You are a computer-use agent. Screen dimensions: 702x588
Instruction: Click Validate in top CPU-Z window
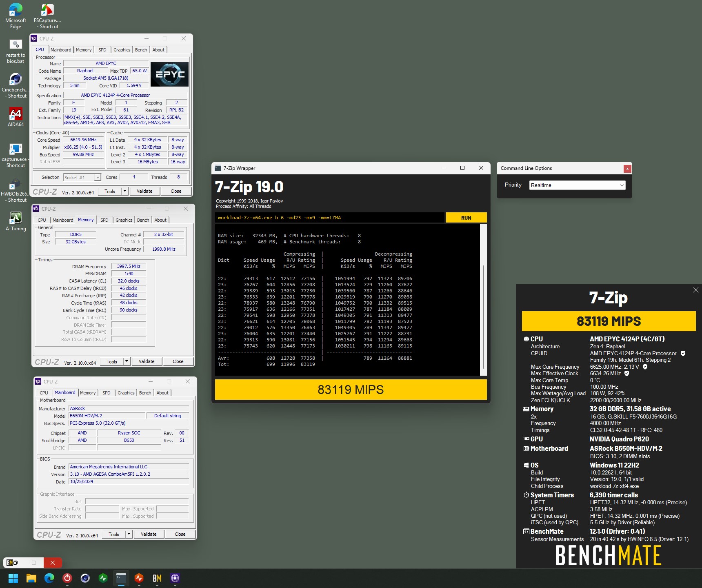144,191
